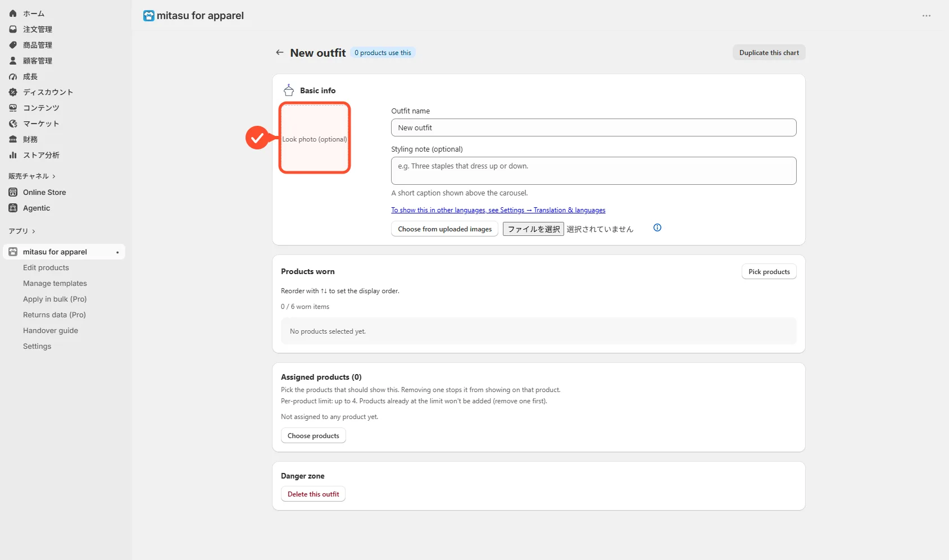
Task: Open Returns data (Pro) page
Action: pos(55,315)
